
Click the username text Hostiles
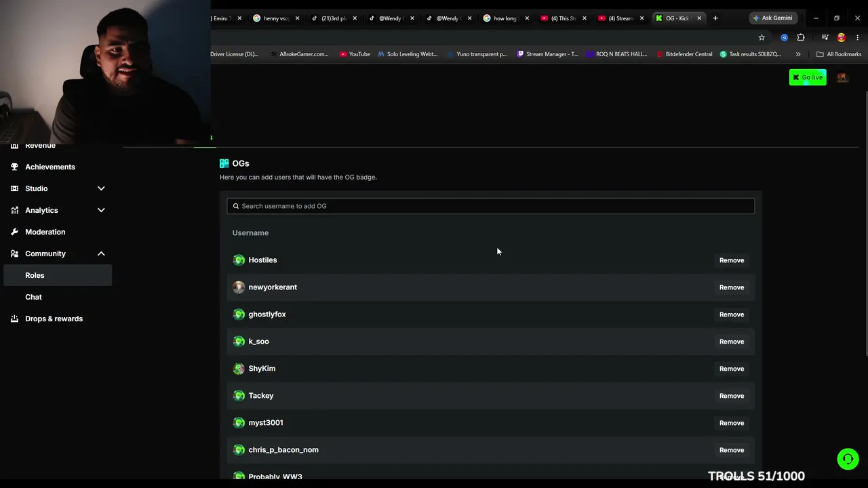point(262,260)
